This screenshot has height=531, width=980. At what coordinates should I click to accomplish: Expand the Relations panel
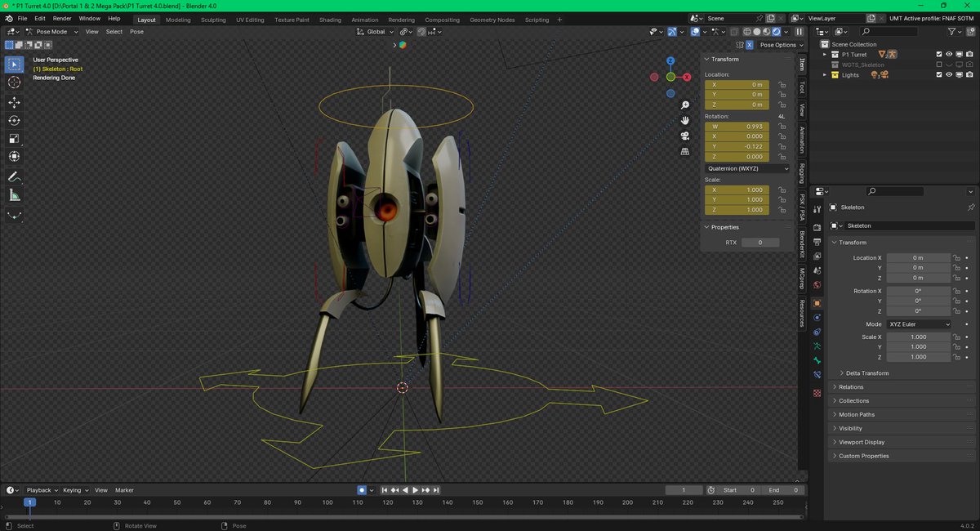pyautogui.click(x=850, y=387)
